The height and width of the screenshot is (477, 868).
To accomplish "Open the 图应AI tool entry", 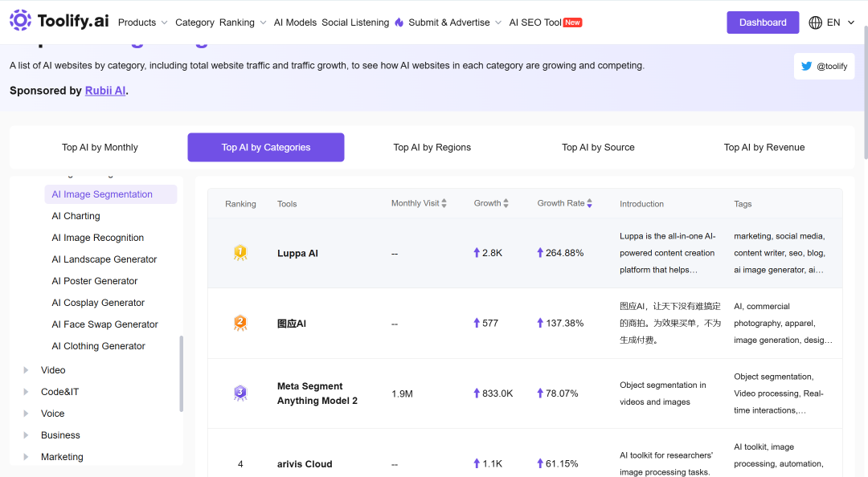I will pyautogui.click(x=292, y=324).
